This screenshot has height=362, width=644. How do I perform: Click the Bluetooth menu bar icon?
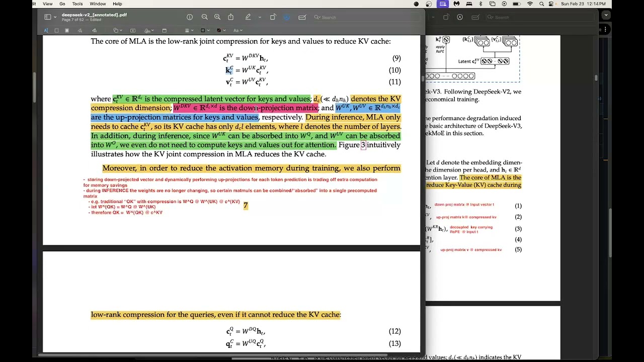coord(480,4)
